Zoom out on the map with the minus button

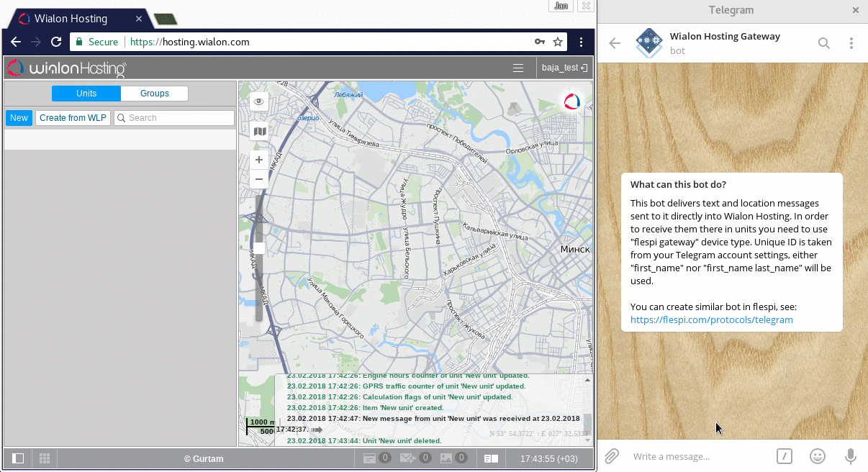click(x=259, y=179)
